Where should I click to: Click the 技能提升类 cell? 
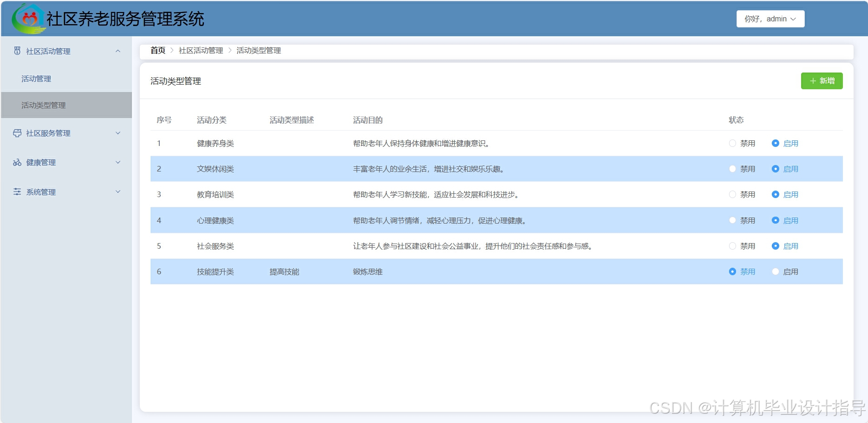pyautogui.click(x=216, y=271)
